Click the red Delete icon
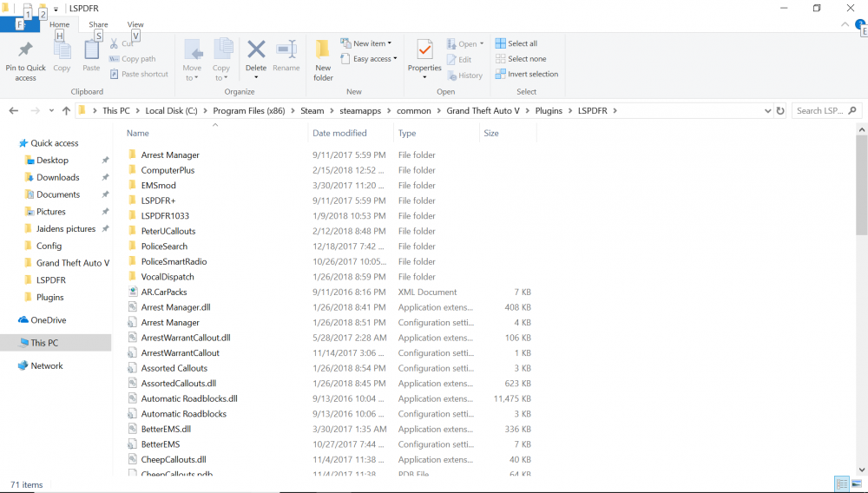The image size is (868, 493). point(256,49)
